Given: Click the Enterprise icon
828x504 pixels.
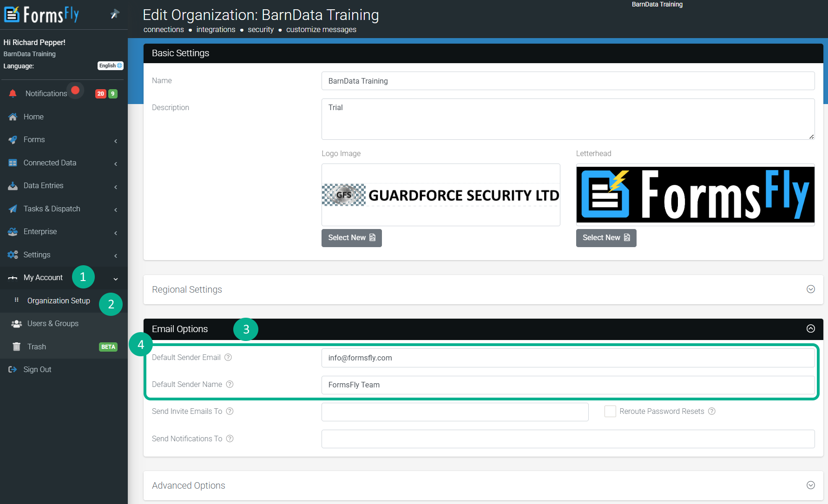Looking at the screenshot, I should 13,232.
